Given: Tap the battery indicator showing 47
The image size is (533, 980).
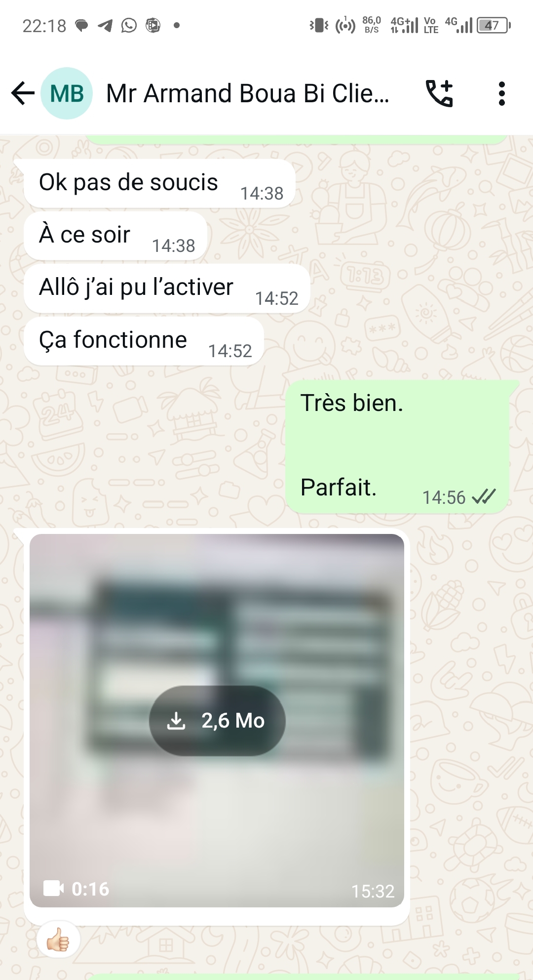Looking at the screenshot, I should (x=493, y=25).
